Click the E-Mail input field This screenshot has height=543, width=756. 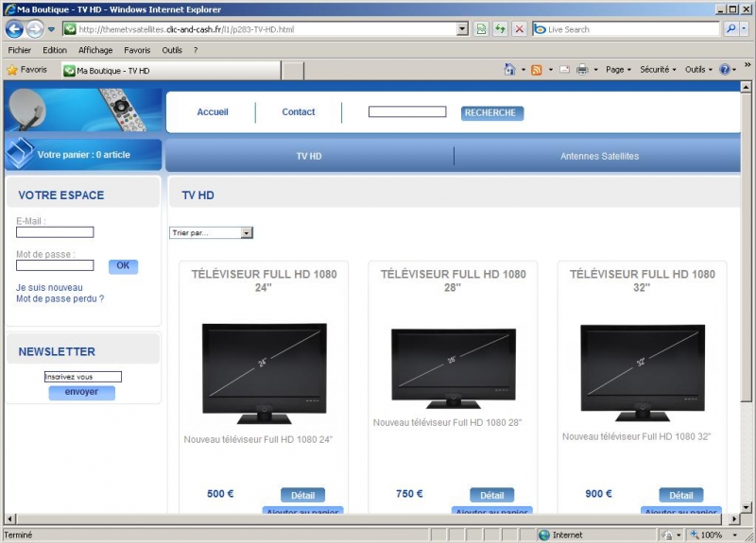[x=55, y=232]
